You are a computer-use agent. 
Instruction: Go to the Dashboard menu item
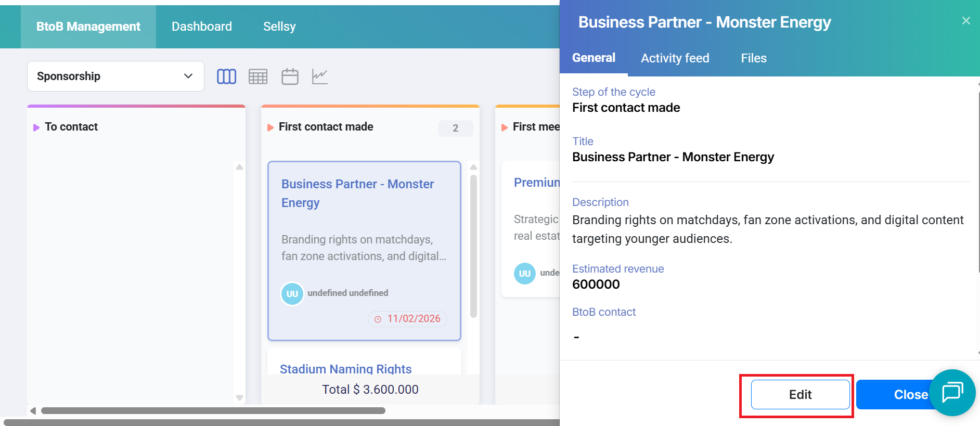coord(202,27)
